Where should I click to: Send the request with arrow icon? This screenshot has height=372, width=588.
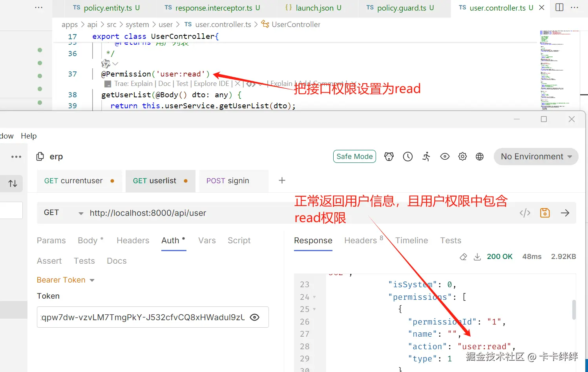565,213
